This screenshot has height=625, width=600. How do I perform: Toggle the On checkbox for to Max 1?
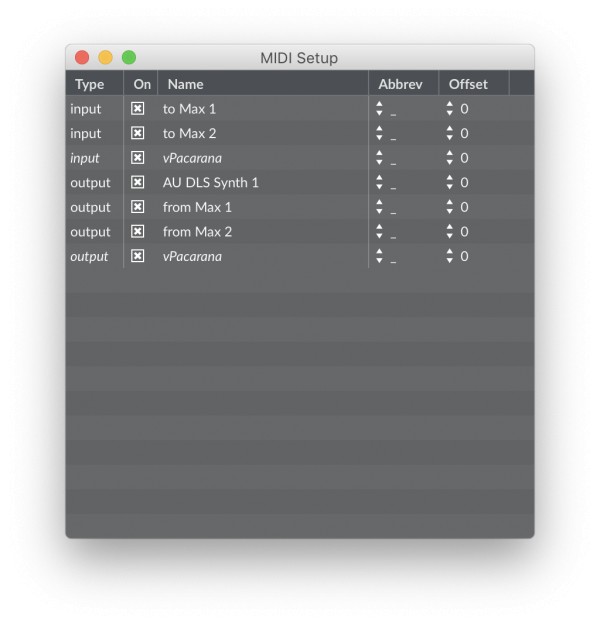point(138,108)
